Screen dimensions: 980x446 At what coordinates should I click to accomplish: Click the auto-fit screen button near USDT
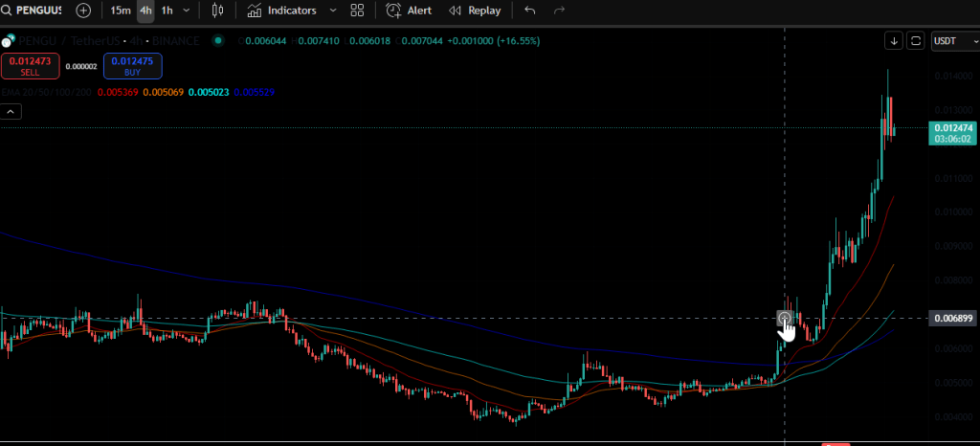coord(916,41)
